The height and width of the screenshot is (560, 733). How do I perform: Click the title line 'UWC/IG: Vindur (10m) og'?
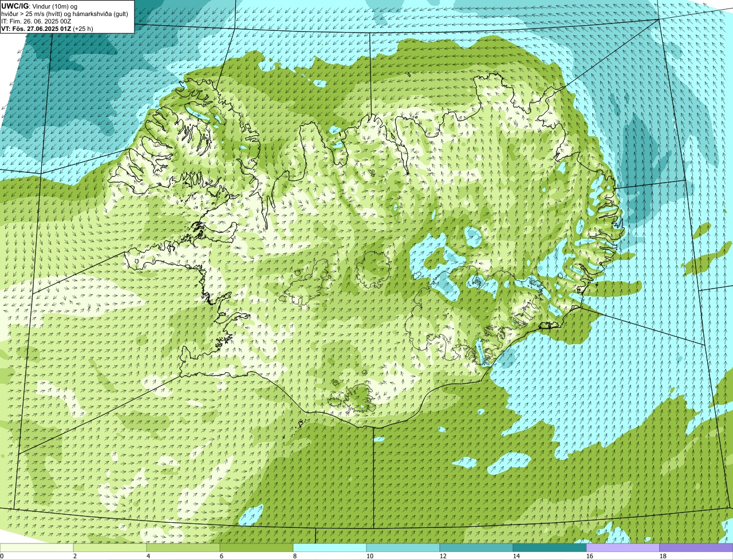(40, 6)
